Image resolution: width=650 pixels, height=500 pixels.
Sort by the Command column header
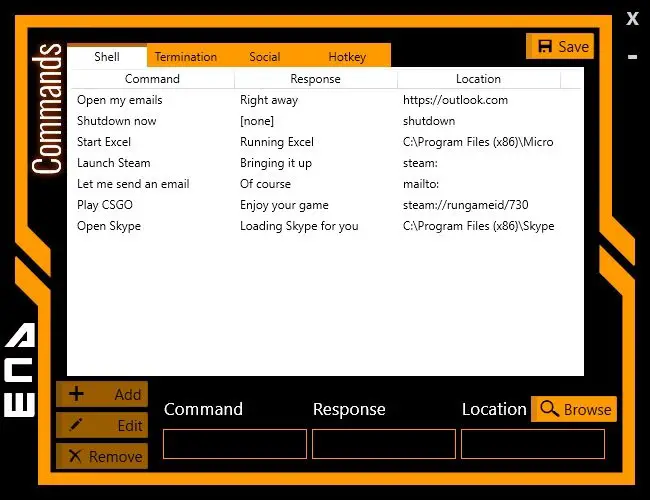tap(152, 79)
